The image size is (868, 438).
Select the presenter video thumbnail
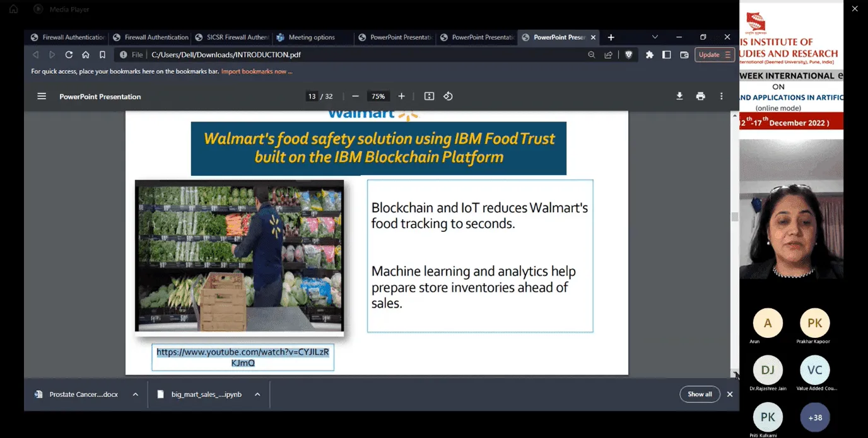coord(791,209)
